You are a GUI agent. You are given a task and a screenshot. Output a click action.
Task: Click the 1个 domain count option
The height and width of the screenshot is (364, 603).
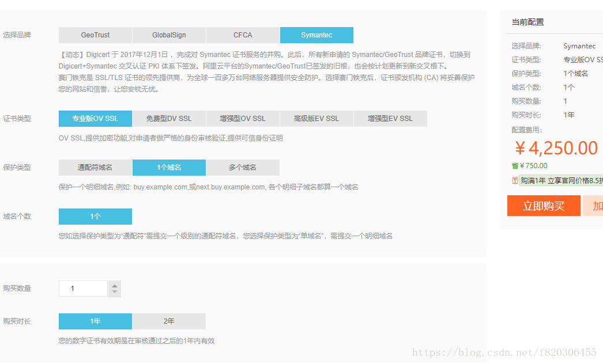tap(95, 217)
